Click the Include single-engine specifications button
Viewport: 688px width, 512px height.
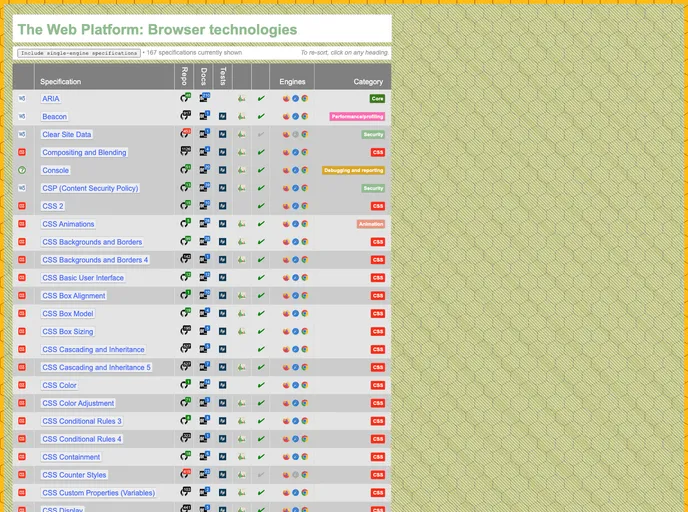pos(79,53)
